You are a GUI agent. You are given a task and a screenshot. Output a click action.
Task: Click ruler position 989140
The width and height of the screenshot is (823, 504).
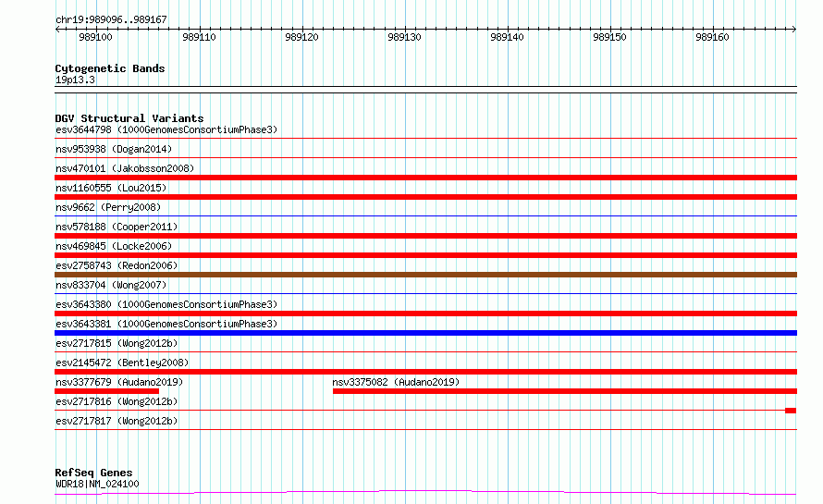click(507, 37)
